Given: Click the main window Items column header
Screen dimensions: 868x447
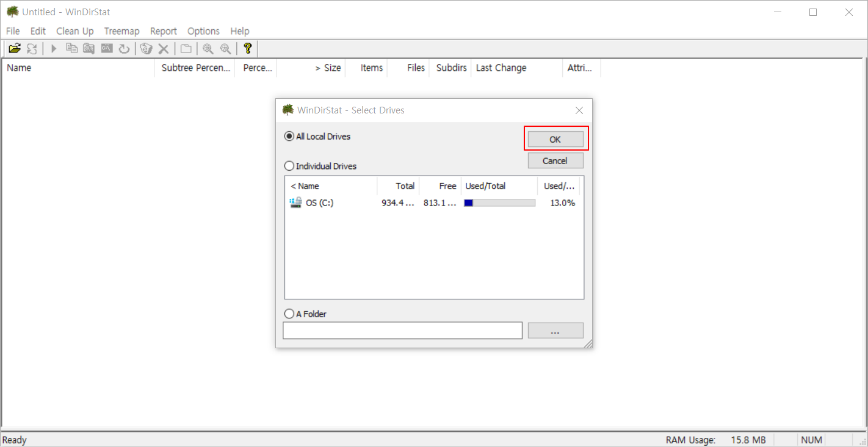Looking at the screenshot, I should [366, 68].
